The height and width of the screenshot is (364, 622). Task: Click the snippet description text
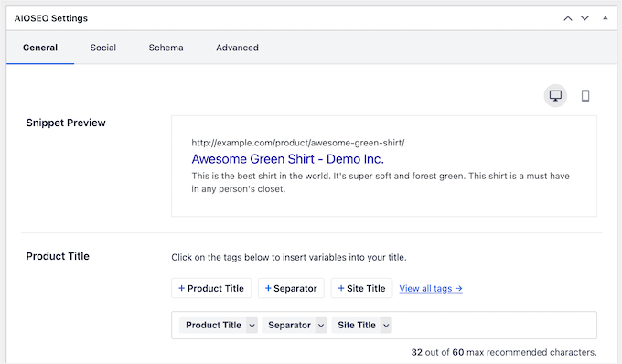point(381,182)
